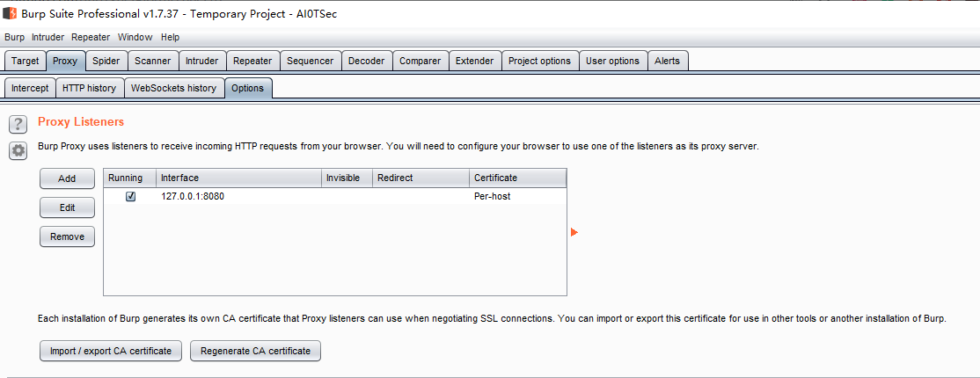Select the Proxy main tab
980x378 pixels.
(x=65, y=61)
